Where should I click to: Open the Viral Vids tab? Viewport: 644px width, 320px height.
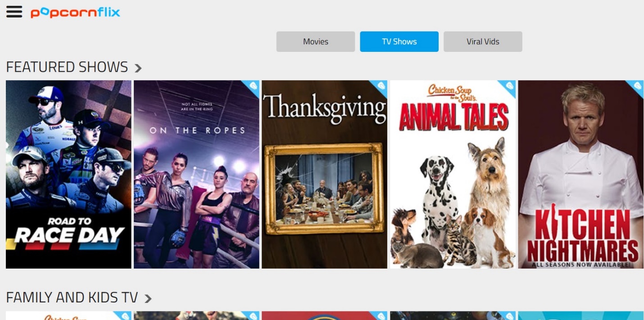pos(483,41)
